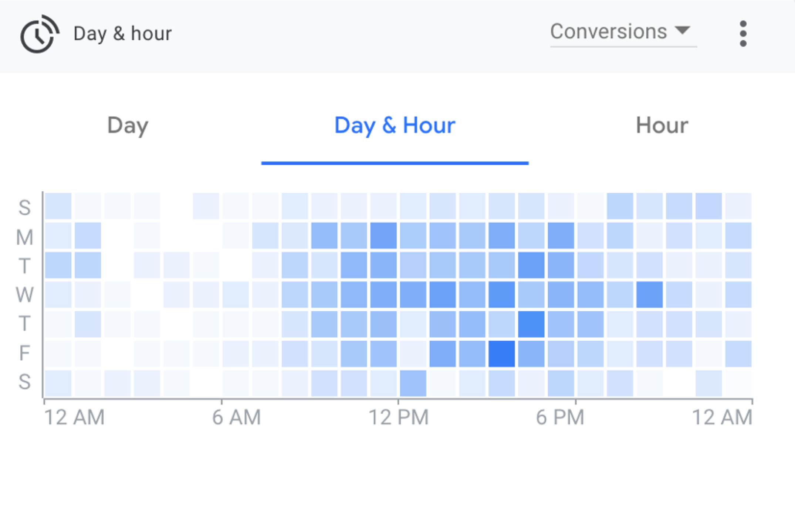The image size is (795, 532).
Task: Click the Conversions dropdown arrow
Action: tap(682, 30)
